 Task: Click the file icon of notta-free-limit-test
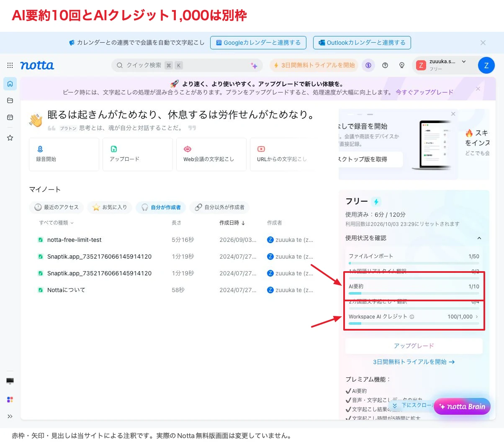pos(41,240)
